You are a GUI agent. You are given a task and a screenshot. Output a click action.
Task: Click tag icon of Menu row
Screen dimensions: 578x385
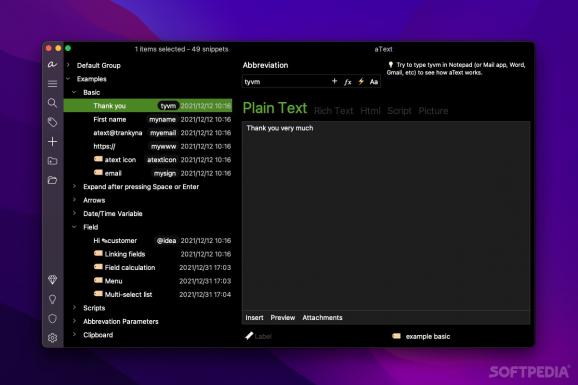point(98,280)
